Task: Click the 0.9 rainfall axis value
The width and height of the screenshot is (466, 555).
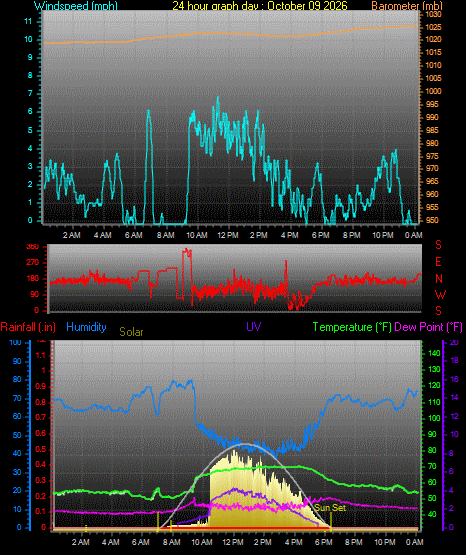Action: (x=41, y=386)
